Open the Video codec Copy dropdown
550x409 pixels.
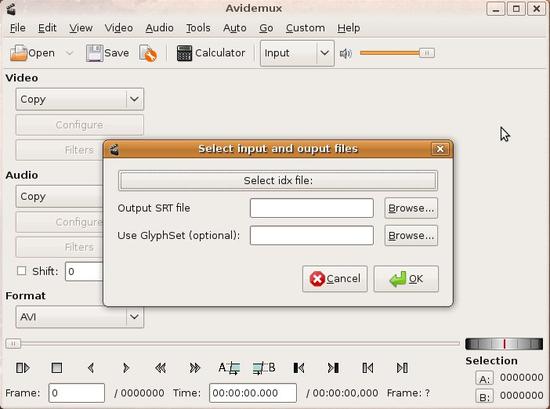tap(80, 99)
